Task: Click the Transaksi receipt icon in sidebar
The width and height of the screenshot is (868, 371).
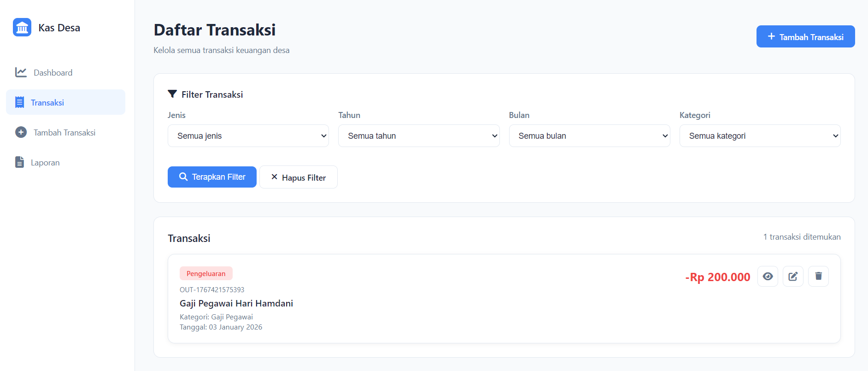Action: [19, 102]
